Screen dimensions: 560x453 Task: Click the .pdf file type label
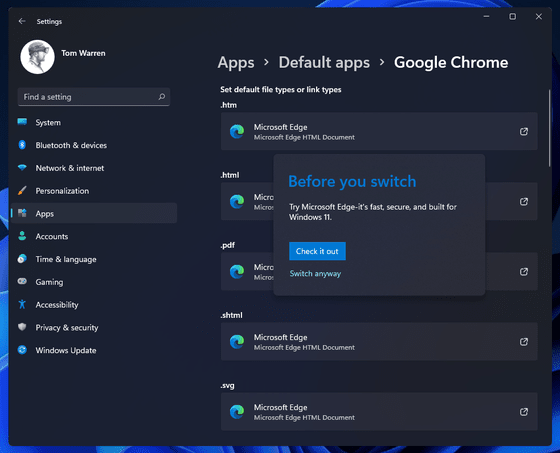[228, 245]
